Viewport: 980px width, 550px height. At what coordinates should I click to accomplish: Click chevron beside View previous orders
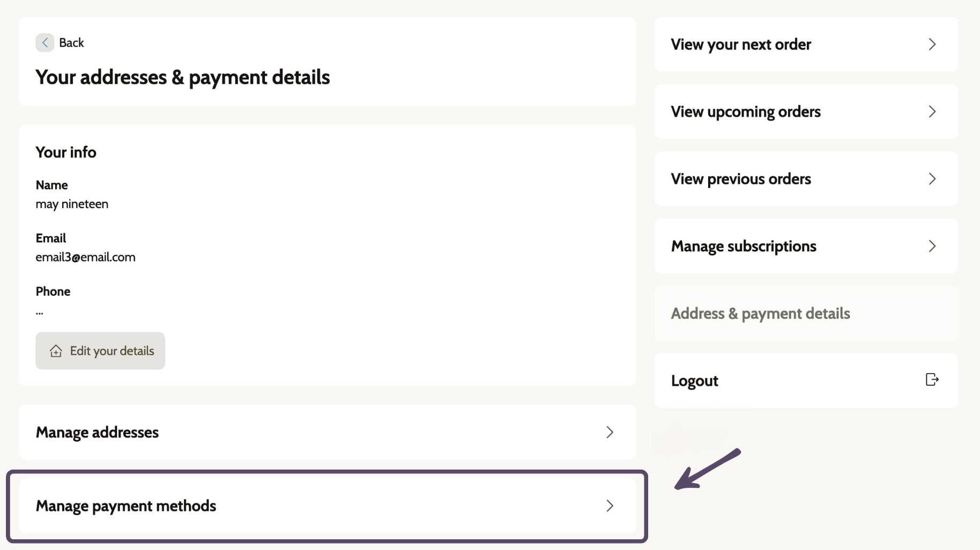point(932,179)
